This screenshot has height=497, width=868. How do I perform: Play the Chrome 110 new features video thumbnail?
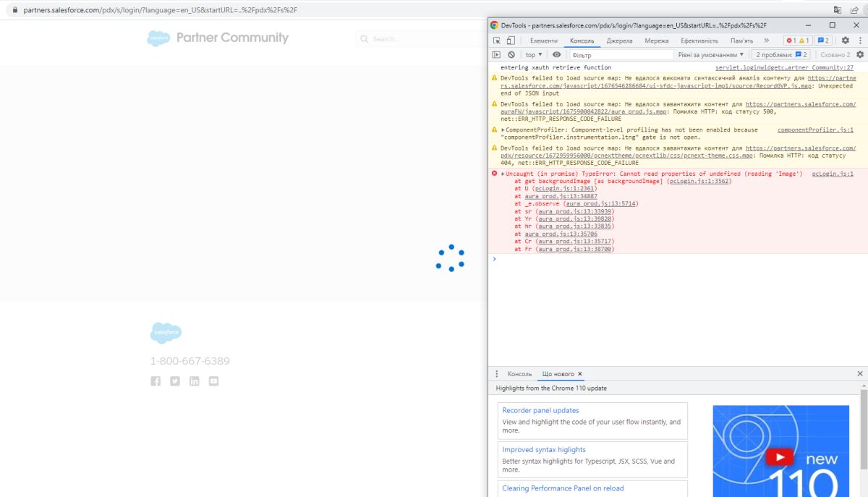point(781,457)
